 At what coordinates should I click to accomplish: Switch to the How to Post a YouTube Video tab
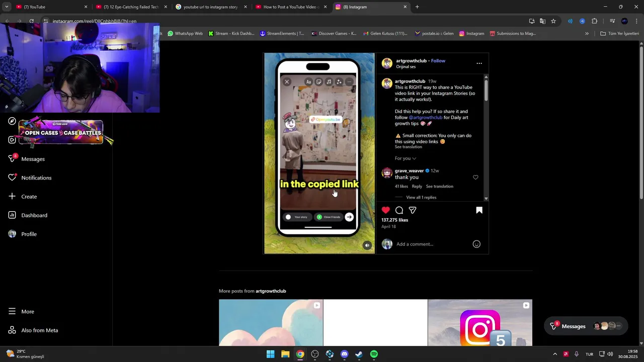[291, 7]
